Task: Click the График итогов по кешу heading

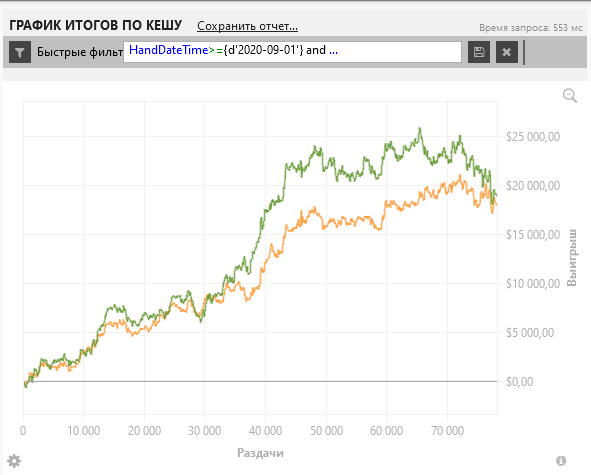Action: (95, 25)
